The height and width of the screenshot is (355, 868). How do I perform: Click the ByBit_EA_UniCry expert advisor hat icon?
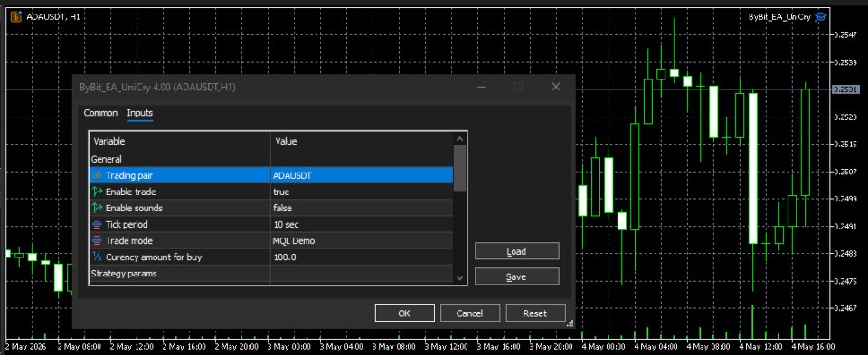(820, 17)
